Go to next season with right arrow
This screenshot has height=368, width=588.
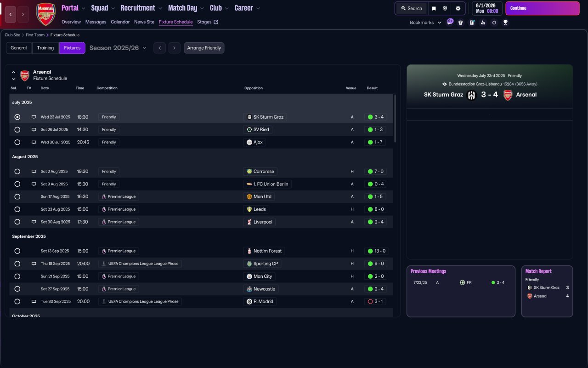tap(174, 48)
